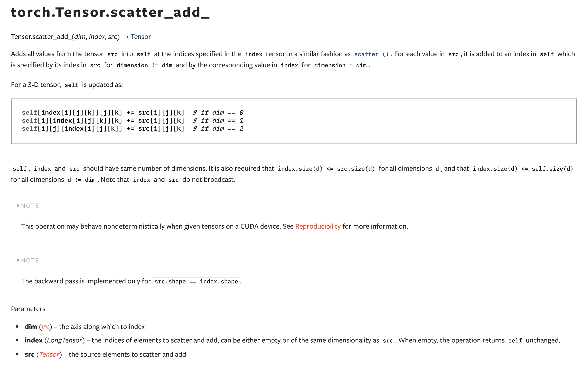The height and width of the screenshot is (370, 588).
Task: Click the bold index parameter name
Action: tap(33, 340)
